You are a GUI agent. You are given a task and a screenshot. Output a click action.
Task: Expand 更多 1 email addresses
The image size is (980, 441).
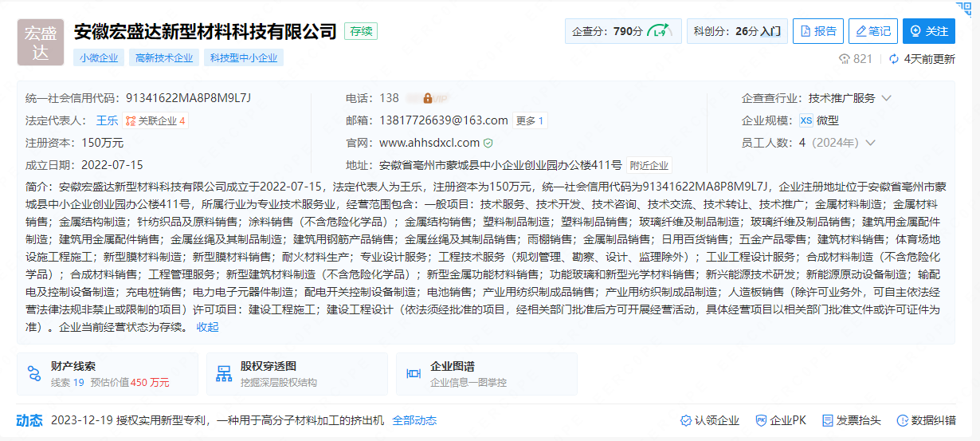pos(530,120)
